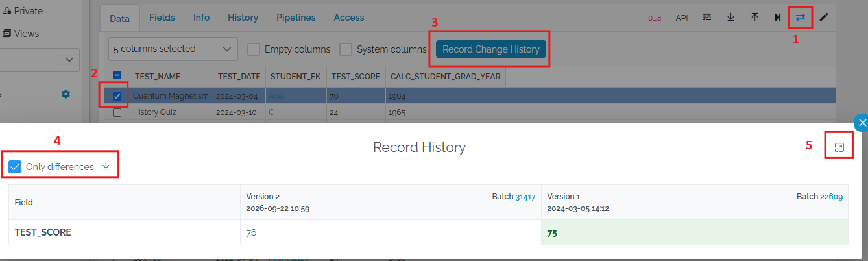868x261 pixels.
Task: Download the record history differences
Action: point(106,166)
